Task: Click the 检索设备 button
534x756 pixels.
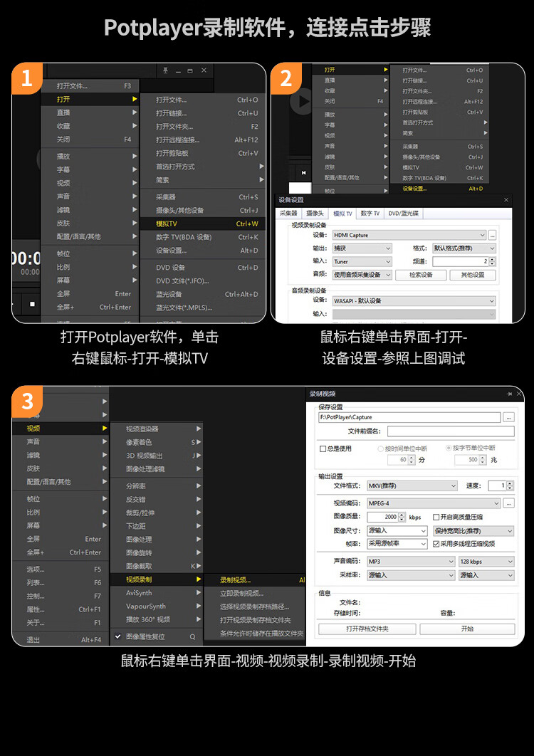Action: (x=421, y=275)
